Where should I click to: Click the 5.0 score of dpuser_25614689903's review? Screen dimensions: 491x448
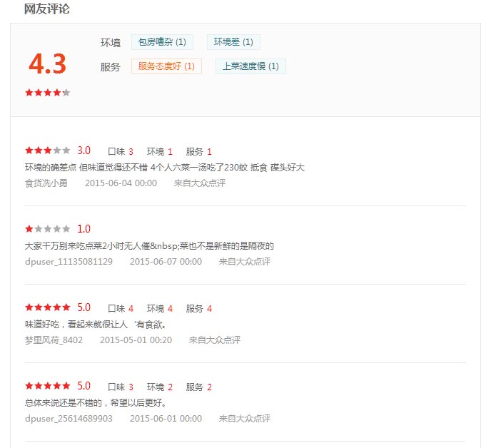click(84, 386)
